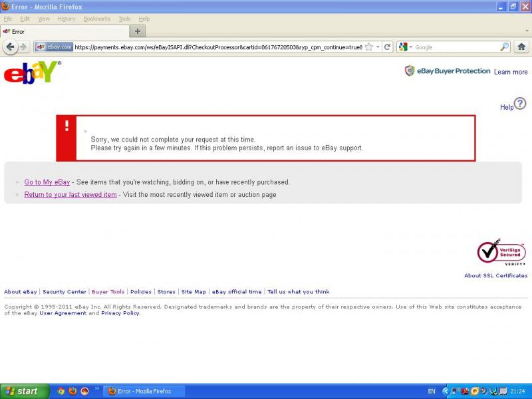Select the Error tab
Screen dimensions: 532x399
pos(65,31)
